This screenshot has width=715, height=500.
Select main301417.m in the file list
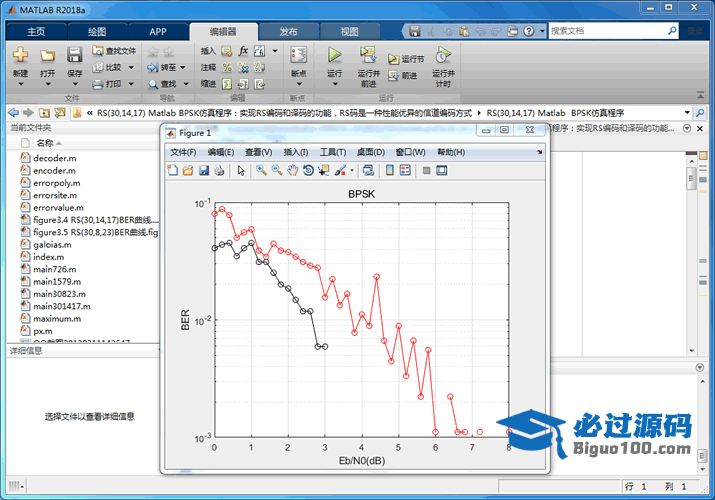coord(62,306)
